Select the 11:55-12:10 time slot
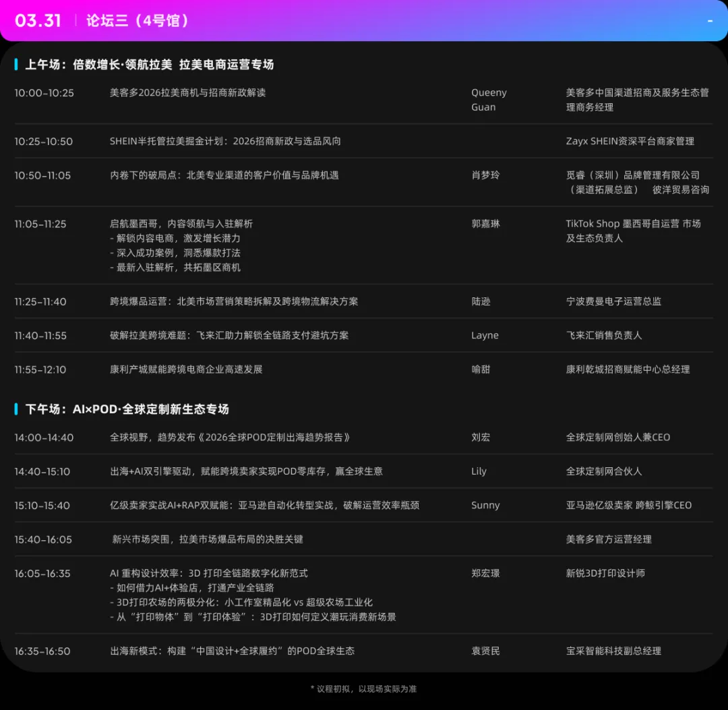Viewport: 728px width, 710px height. 40,369
